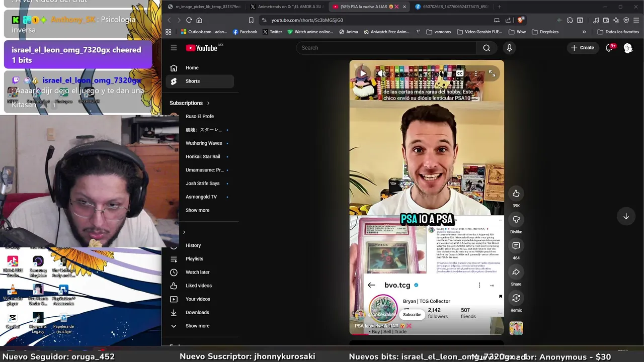This screenshot has height=362, width=644.
Task: Open Papelera de reciclaje on desktop
Action: (63, 323)
